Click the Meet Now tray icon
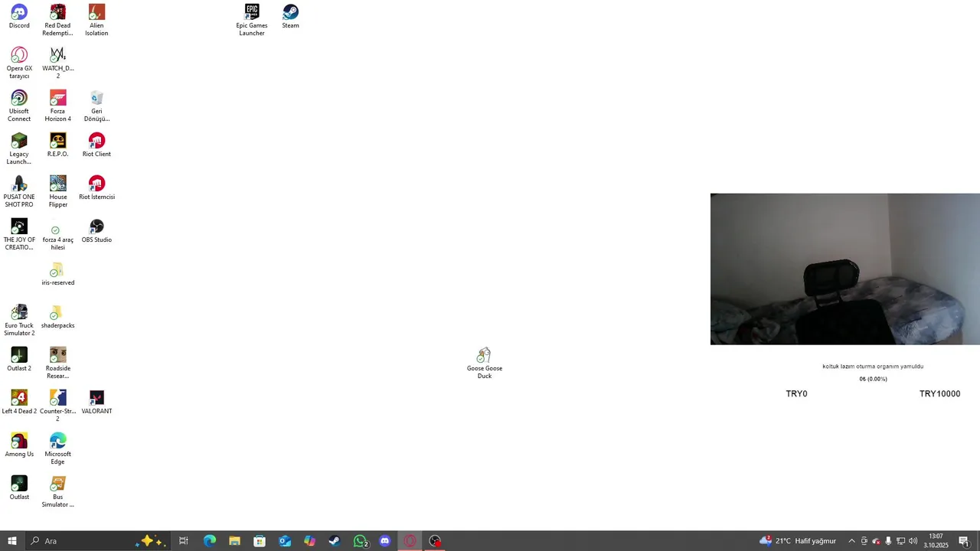The image size is (980, 551). pos(864,541)
